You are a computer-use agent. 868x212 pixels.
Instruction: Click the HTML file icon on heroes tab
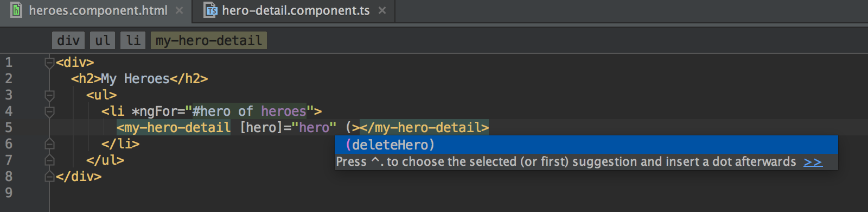point(16,10)
